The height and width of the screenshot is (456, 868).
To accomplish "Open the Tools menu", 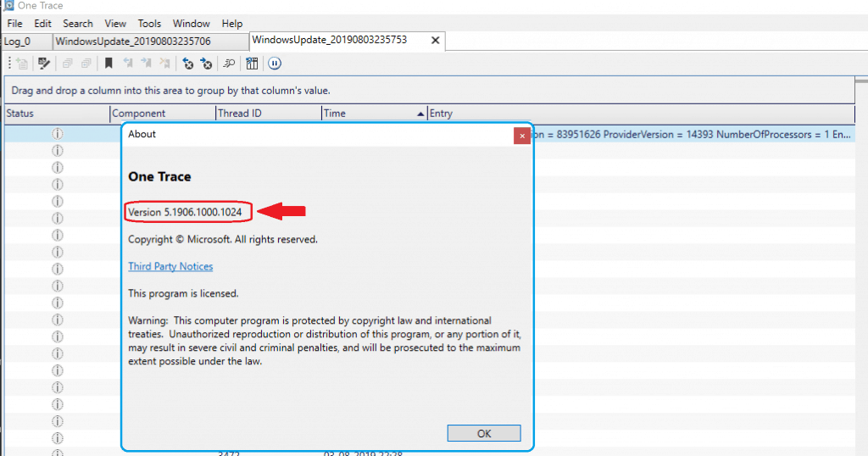I will [149, 23].
